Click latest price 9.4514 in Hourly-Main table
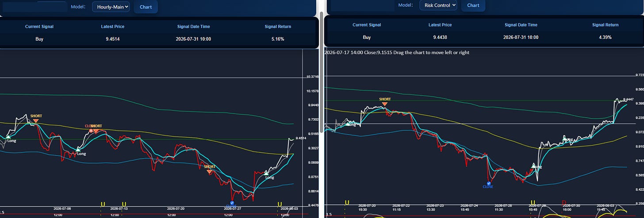 (x=113, y=39)
